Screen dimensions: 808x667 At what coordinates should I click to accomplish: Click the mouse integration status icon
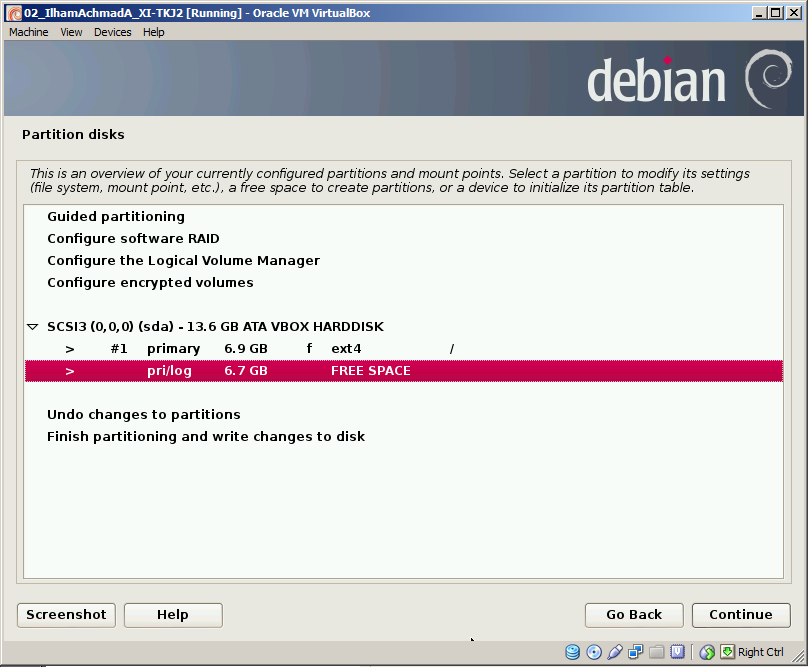707,651
